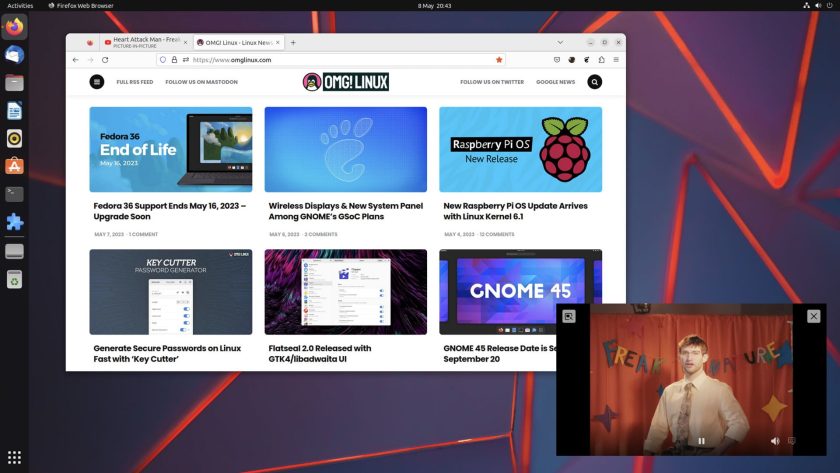Open the mounted drive icon in dock

tap(14, 251)
